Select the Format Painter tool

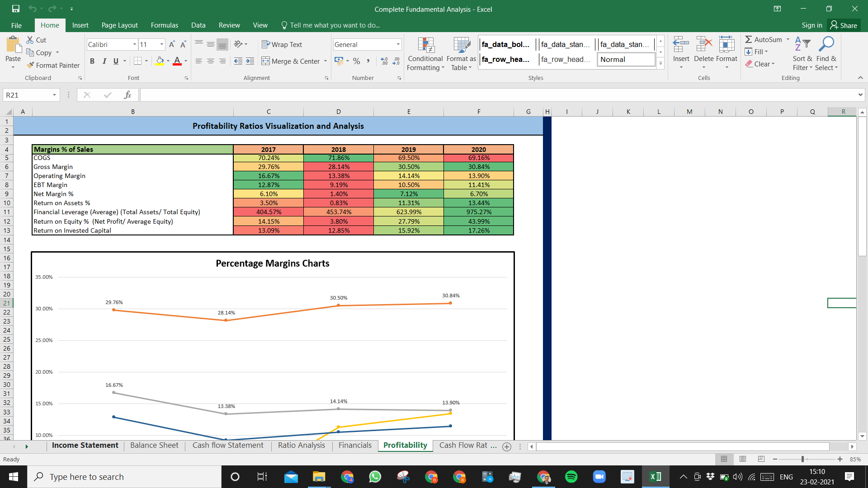click(53, 65)
